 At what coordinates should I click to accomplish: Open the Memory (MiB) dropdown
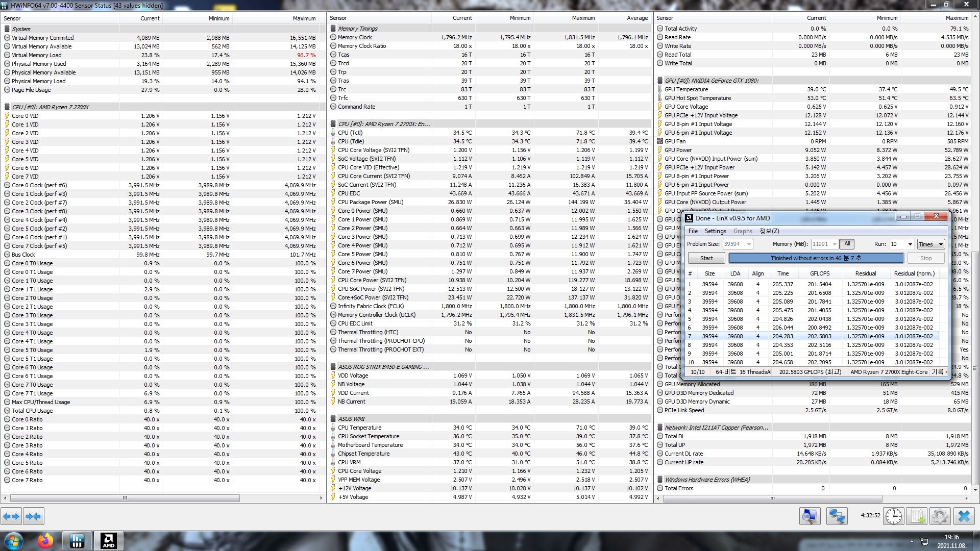pos(834,244)
